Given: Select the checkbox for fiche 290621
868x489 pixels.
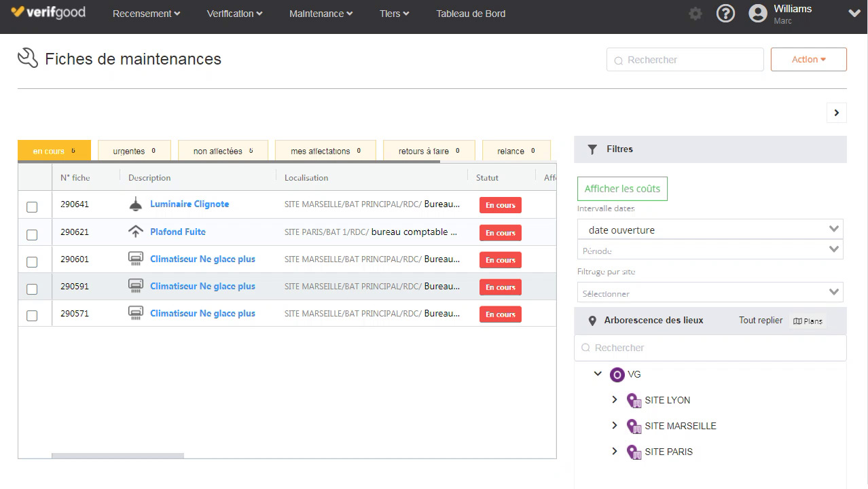Looking at the screenshot, I should point(32,235).
